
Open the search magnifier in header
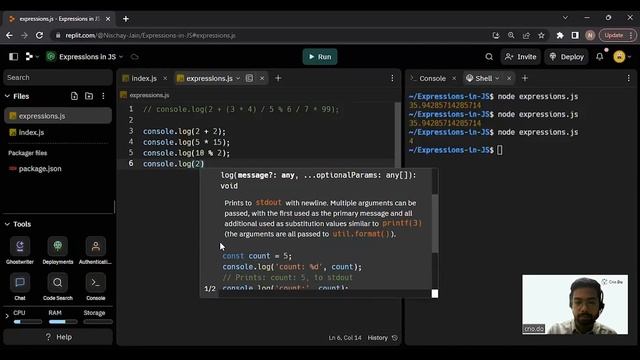pos(489,57)
